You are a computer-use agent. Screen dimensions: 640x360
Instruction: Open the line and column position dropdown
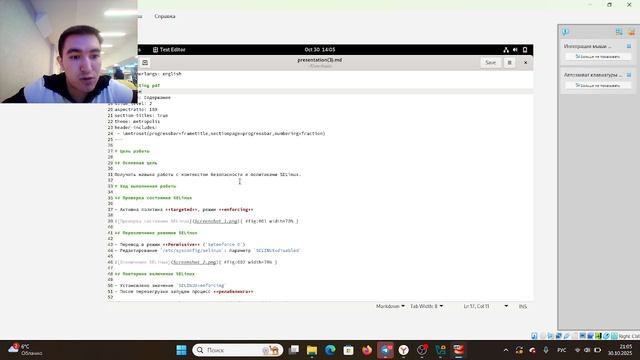point(486,306)
